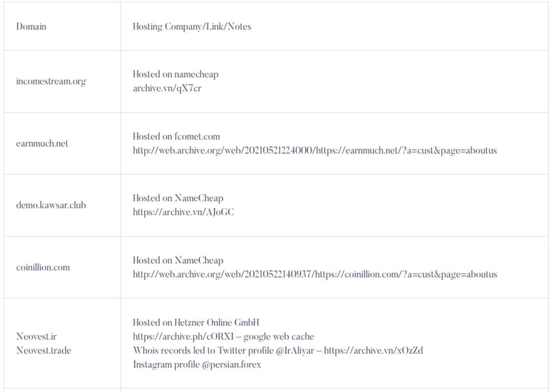This screenshot has height=392, width=551.
Task: Click the "Hosted on fcomet.com" text
Action: pos(177,137)
